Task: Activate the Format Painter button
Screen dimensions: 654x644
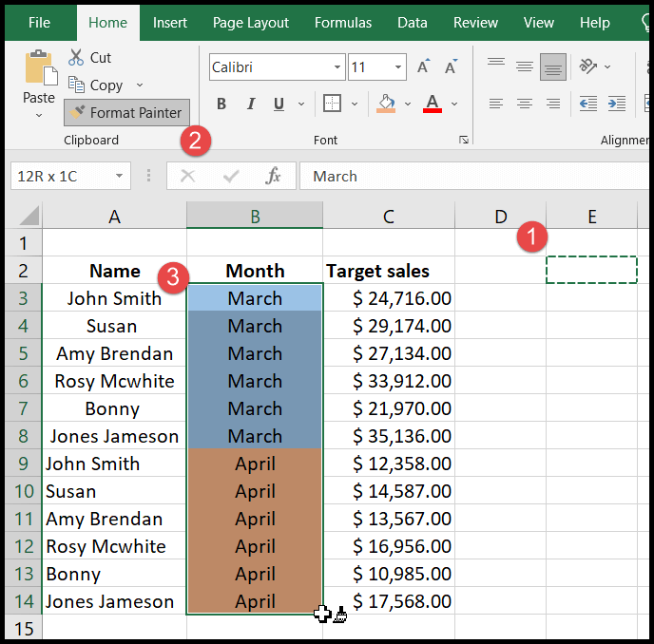Action: [126, 112]
